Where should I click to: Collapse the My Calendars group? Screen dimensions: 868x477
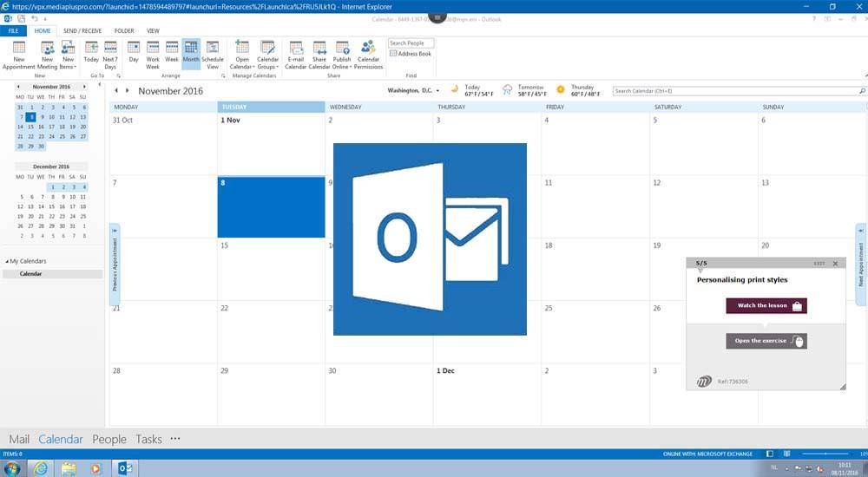coord(8,261)
